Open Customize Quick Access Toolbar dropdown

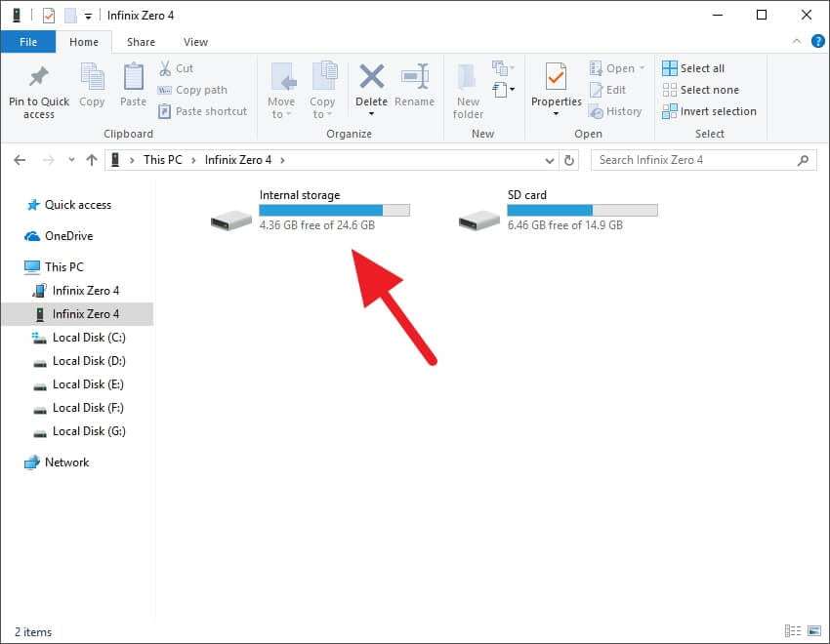click(x=88, y=17)
